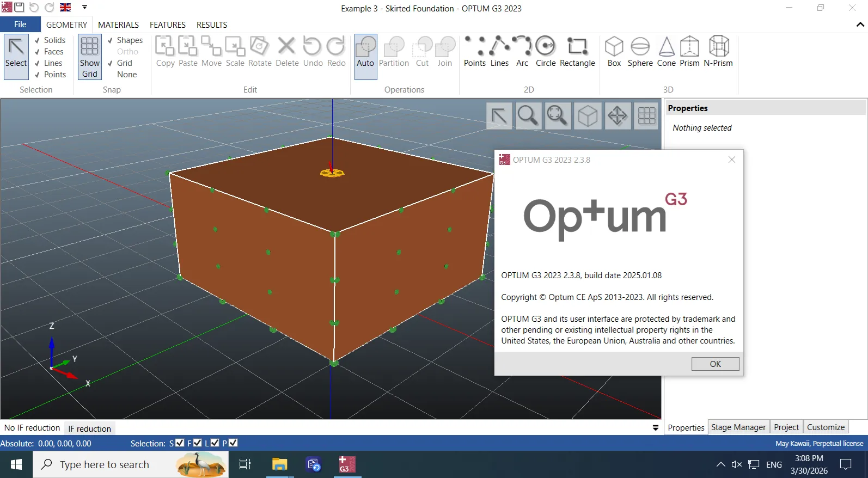868x478 pixels.
Task: Click viewport select arrow icon
Action: click(499, 115)
